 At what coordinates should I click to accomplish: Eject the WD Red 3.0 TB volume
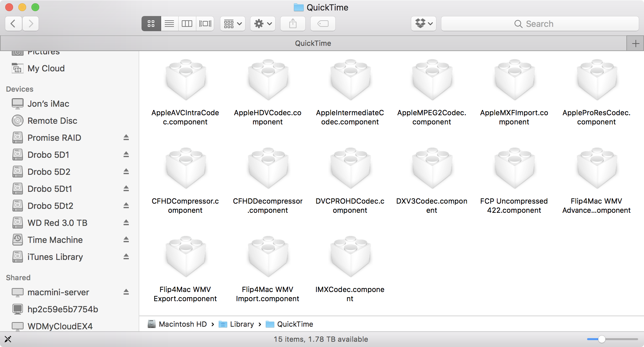tap(126, 223)
